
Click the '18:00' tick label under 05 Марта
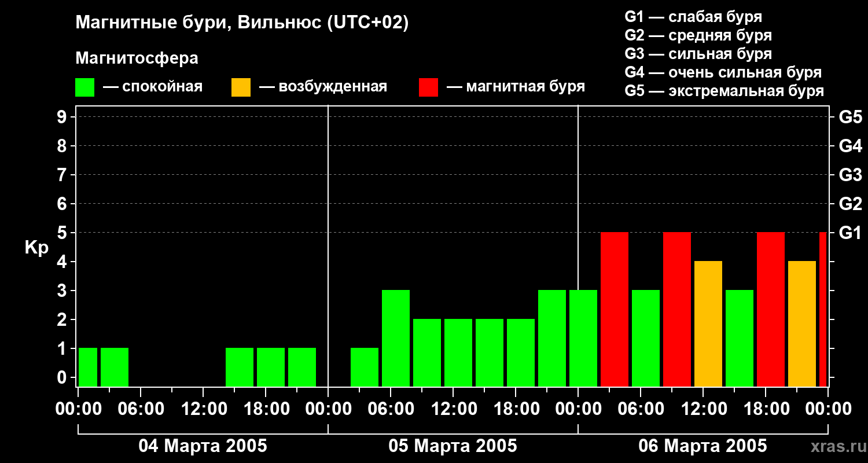(x=516, y=409)
